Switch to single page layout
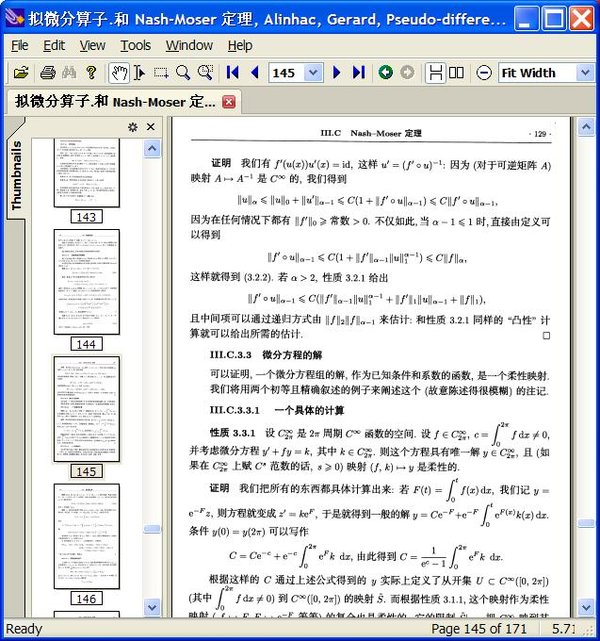This screenshot has height=641, width=600. tap(435, 73)
